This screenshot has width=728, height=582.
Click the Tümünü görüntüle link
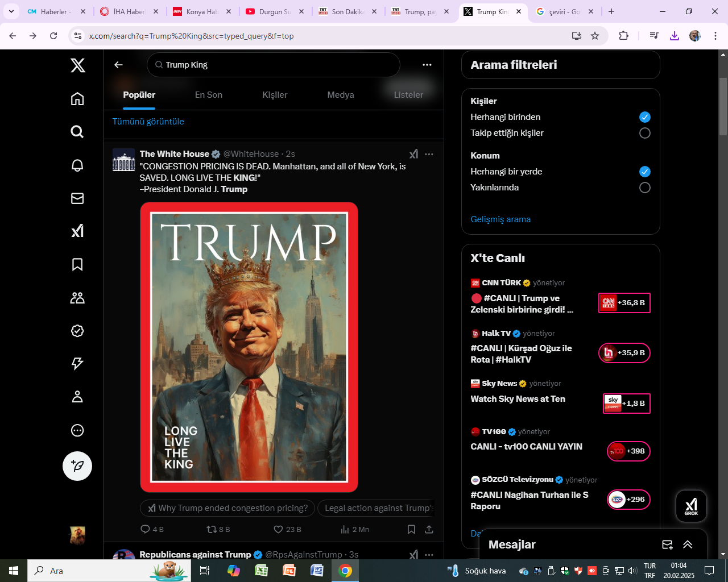click(148, 122)
